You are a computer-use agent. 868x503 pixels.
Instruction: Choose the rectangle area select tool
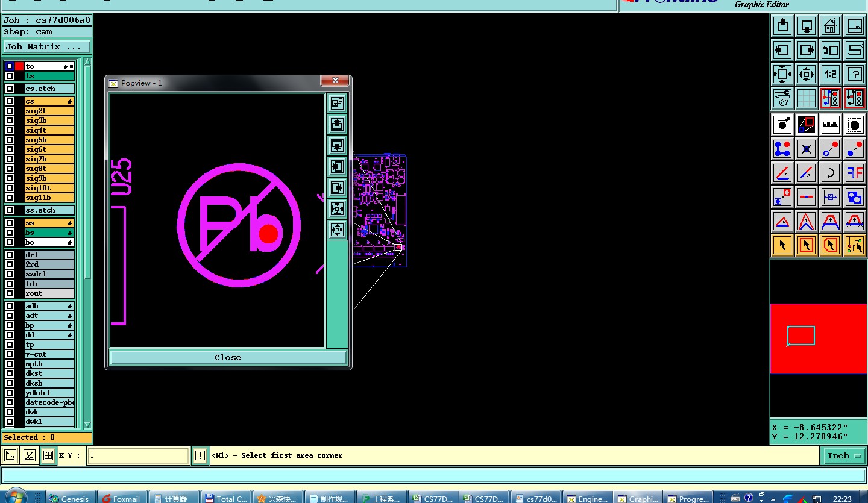coord(807,245)
